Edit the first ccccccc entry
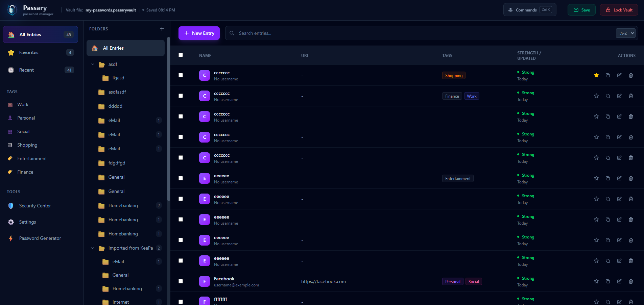The height and width of the screenshot is (305, 644). pyautogui.click(x=620, y=75)
